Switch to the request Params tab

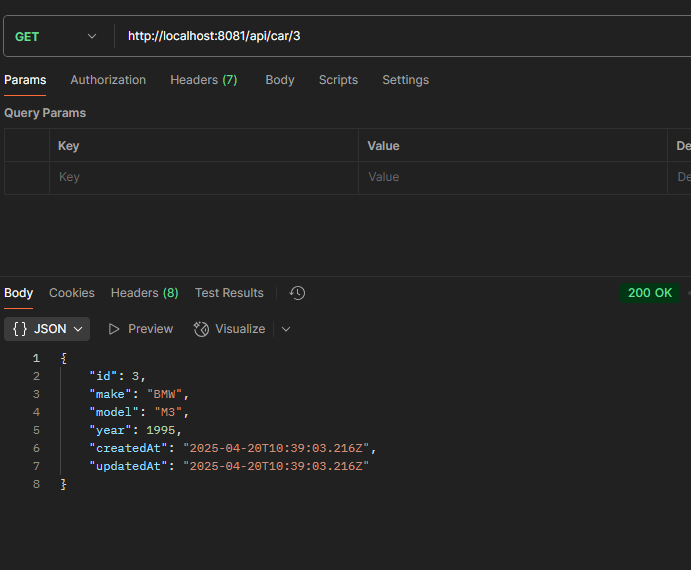click(x=25, y=80)
